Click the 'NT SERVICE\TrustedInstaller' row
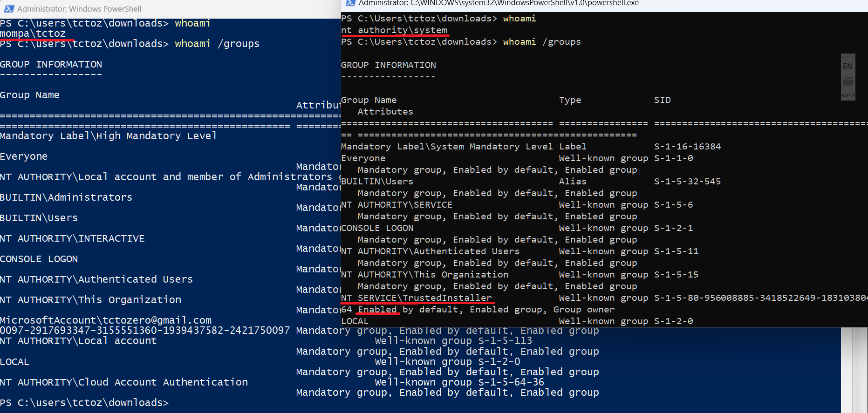868x413 pixels. (x=417, y=298)
